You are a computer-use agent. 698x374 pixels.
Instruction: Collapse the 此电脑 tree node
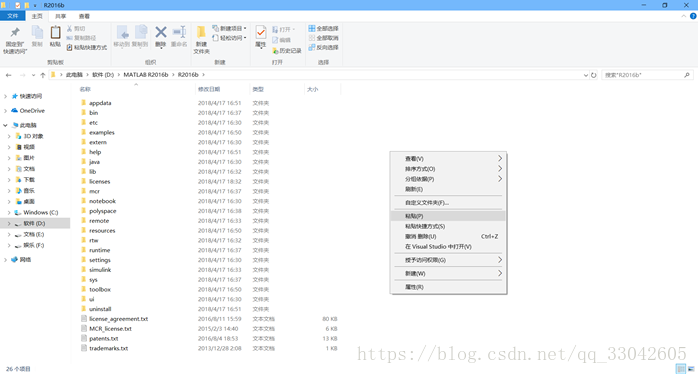pyautogui.click(x=5, y=125)
